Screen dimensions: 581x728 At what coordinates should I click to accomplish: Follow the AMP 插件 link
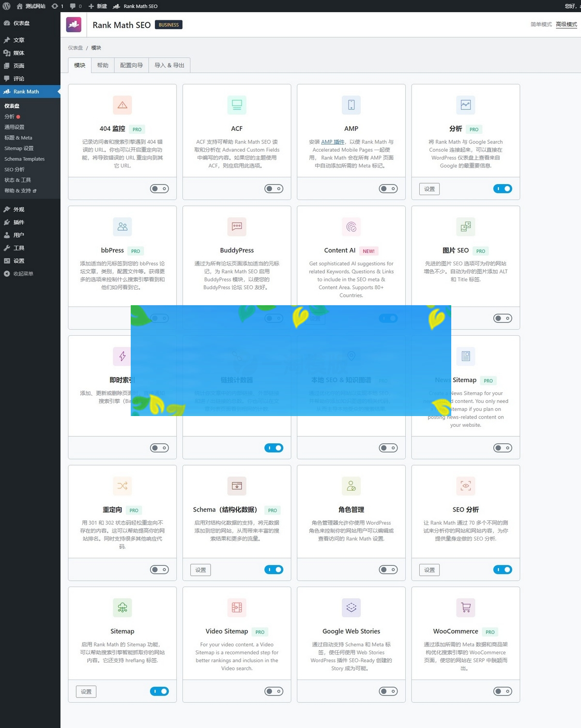[x=333, y=142]
